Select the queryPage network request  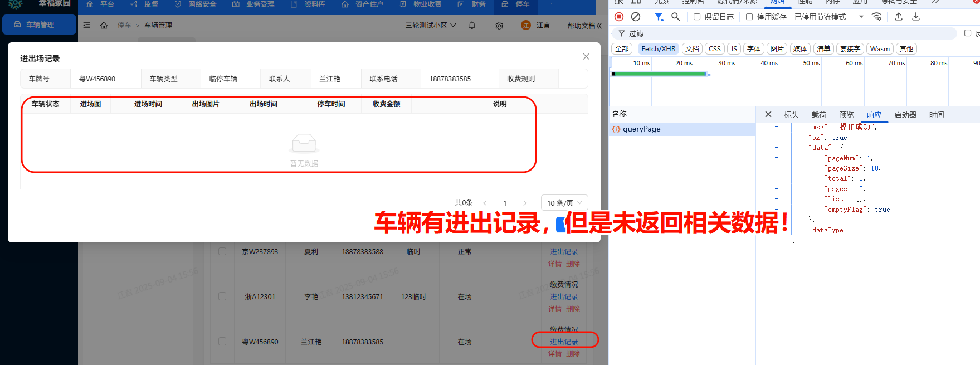click(x=642, y=129)
